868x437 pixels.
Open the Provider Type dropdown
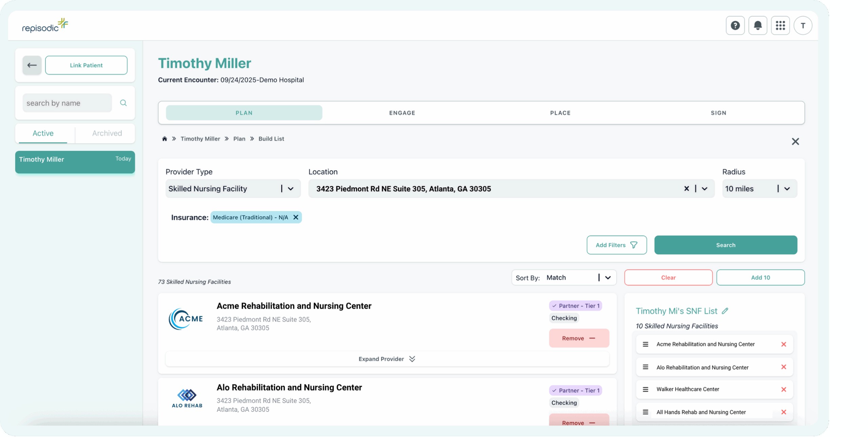click(290, 189)
